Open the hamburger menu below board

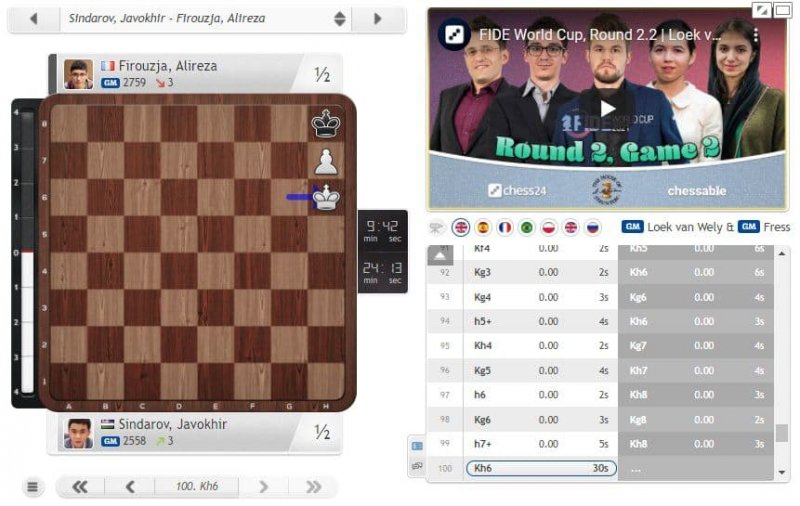point(32,487)
